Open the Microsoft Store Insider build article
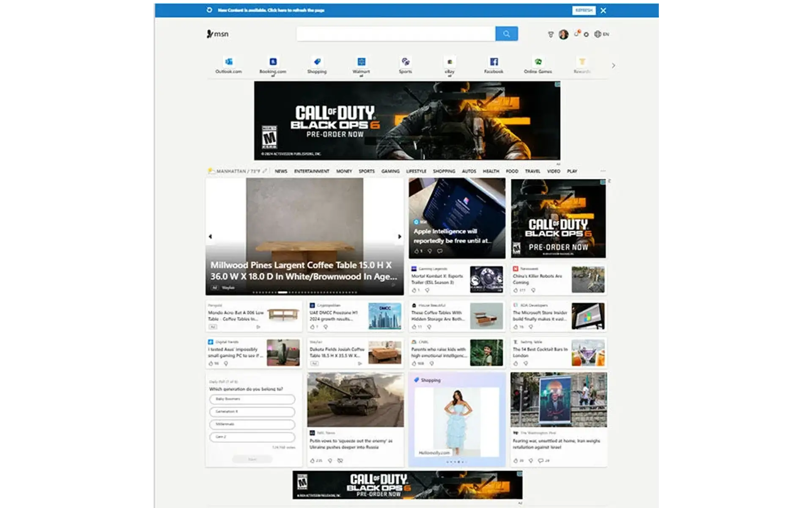This screenshot has width=812, height=508. click(559, 316)
